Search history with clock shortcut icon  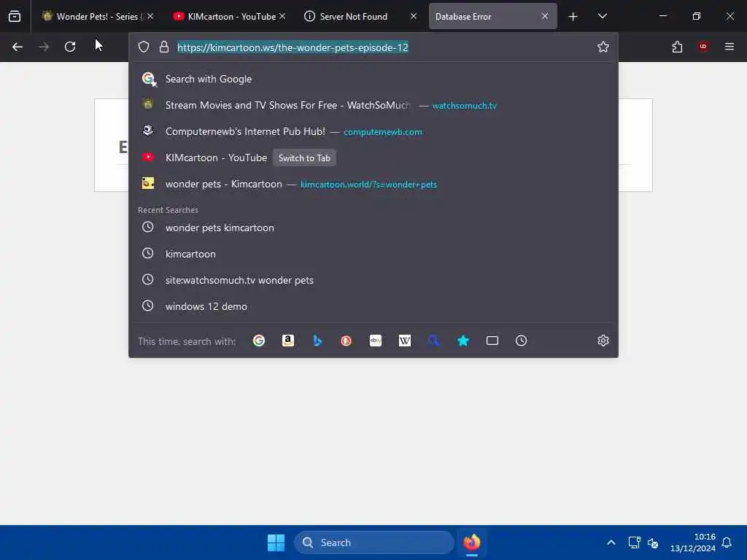click(521, 341)
